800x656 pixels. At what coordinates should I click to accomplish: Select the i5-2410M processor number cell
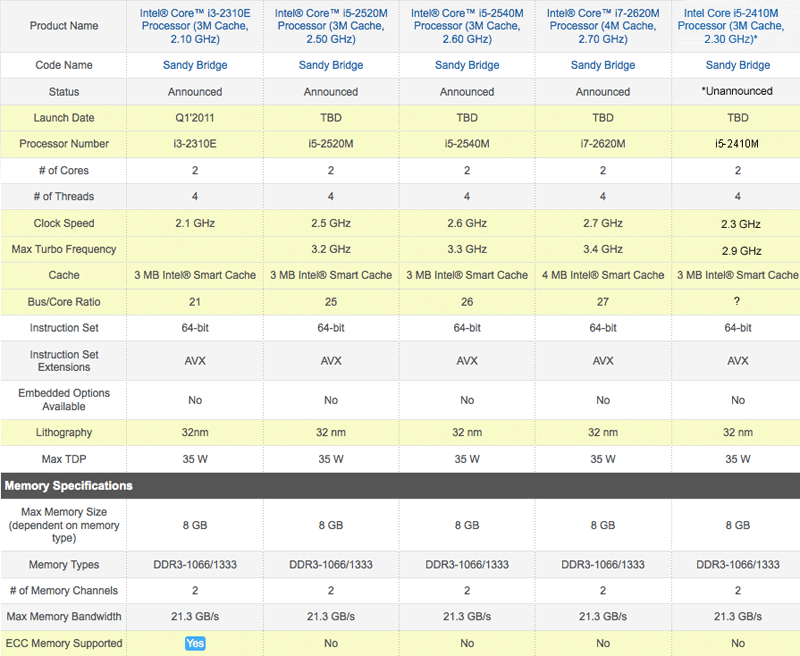tap(737, 144)
